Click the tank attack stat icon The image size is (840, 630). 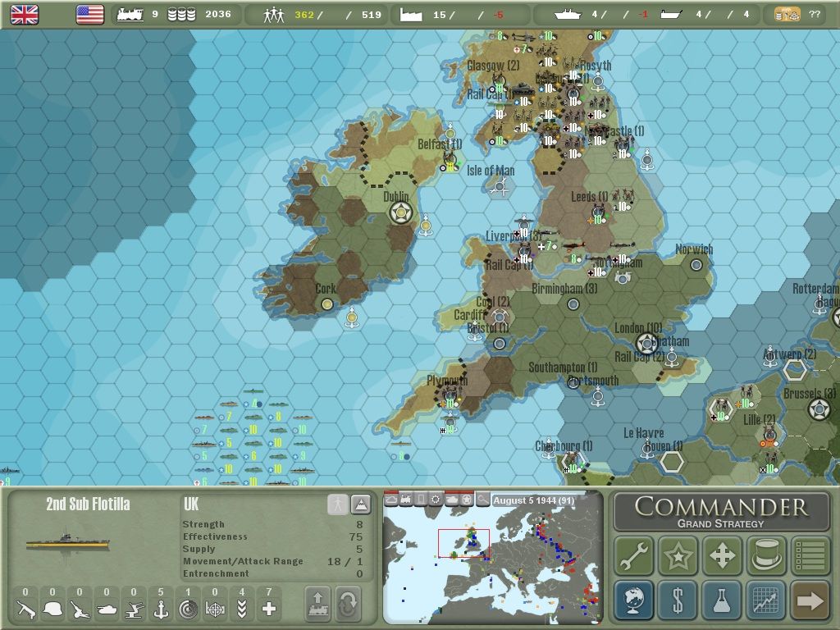(107, 609)
